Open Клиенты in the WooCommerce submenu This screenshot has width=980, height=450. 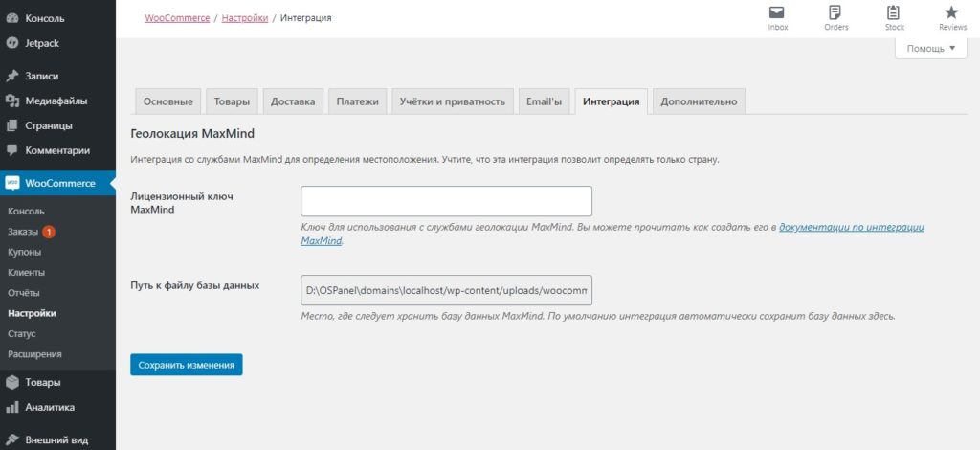(26, 273)
